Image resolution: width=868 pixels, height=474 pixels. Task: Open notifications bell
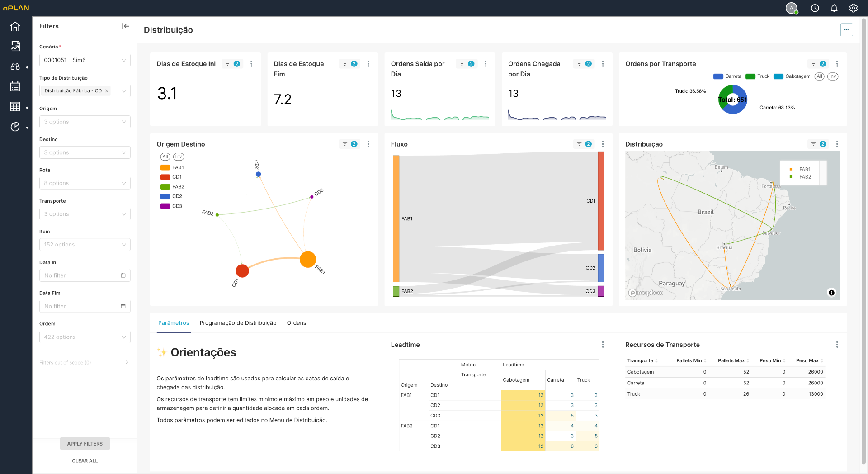tap(834, 8)
